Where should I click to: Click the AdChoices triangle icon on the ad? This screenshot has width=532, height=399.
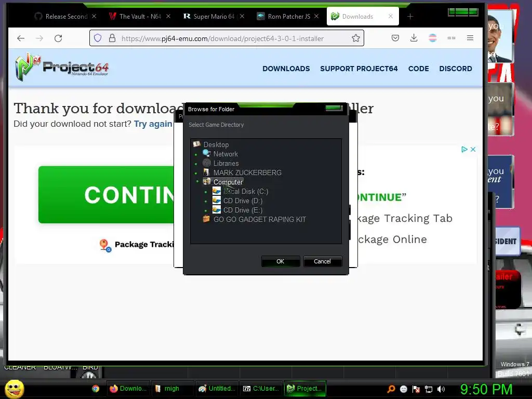point(464,149)
